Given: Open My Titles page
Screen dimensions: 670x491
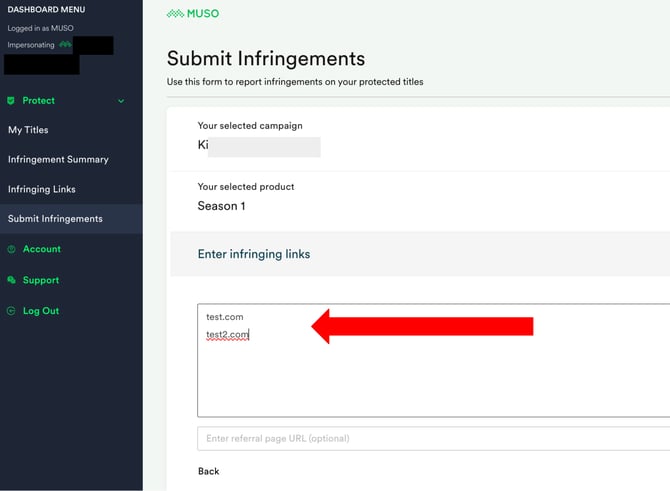Looking at the screenshot, I should (x=28, y=130).
